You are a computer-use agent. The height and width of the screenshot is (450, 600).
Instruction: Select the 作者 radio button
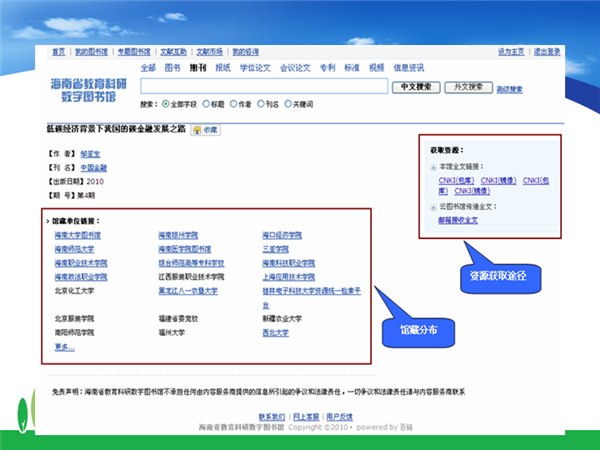[x=233, y=104]
